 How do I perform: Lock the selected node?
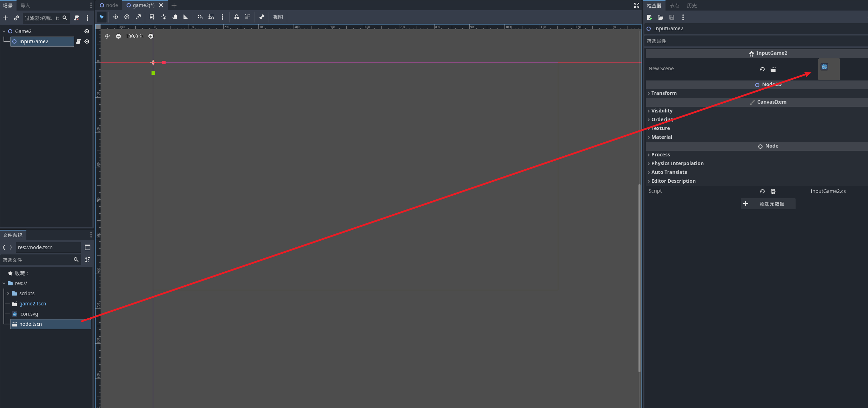tap(237, 17)
